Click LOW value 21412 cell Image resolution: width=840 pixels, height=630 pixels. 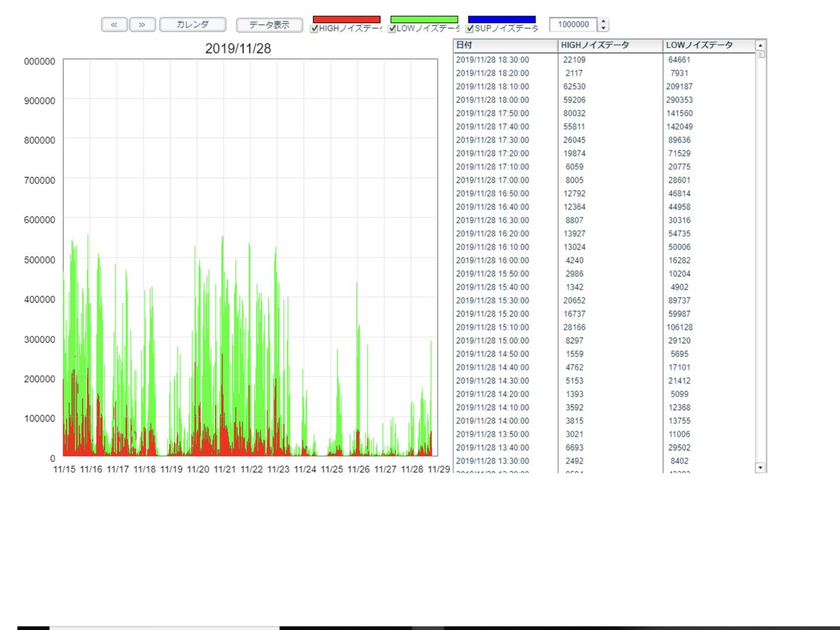(x=709, y=380)
